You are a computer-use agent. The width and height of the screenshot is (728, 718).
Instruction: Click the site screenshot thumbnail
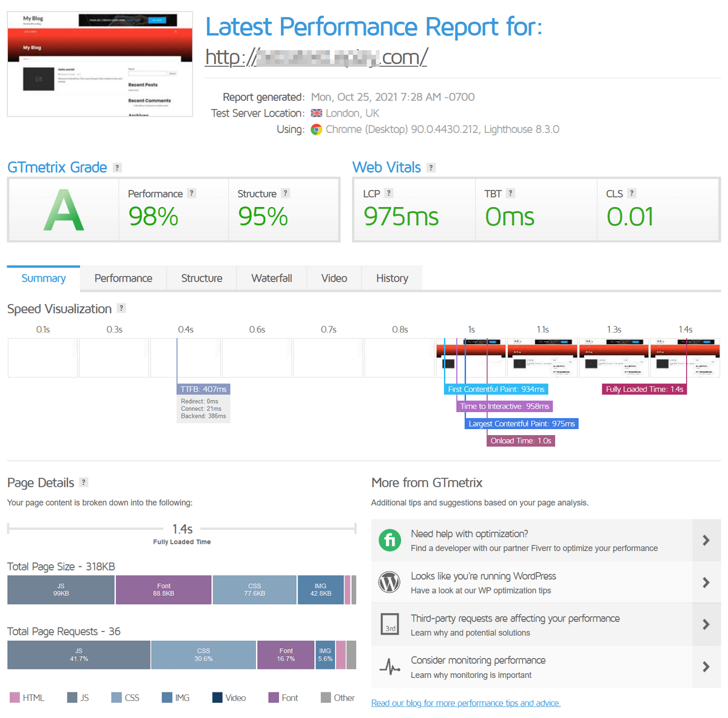(x=100, y=64)
